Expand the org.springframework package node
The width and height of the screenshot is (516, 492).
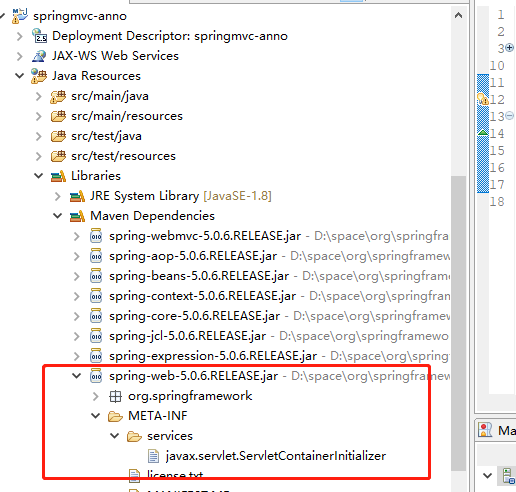click(x=96, y=396)
